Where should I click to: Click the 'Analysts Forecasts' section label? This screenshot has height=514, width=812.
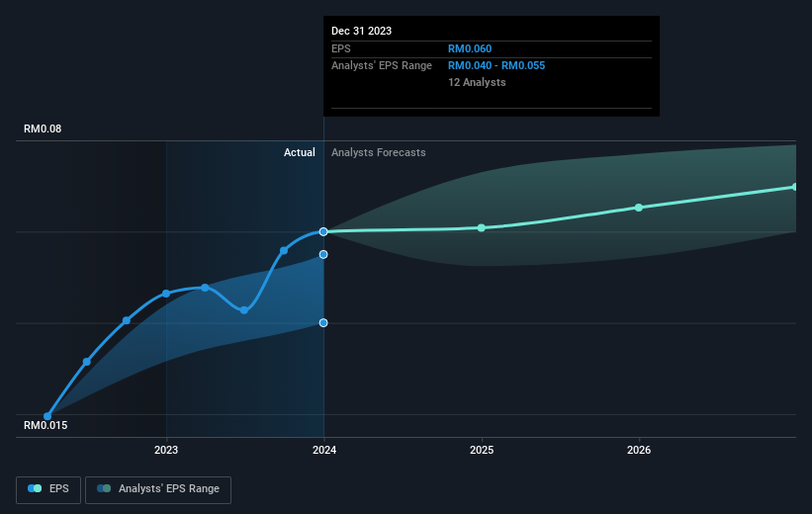pyautogui.click(x=379, y=152)
